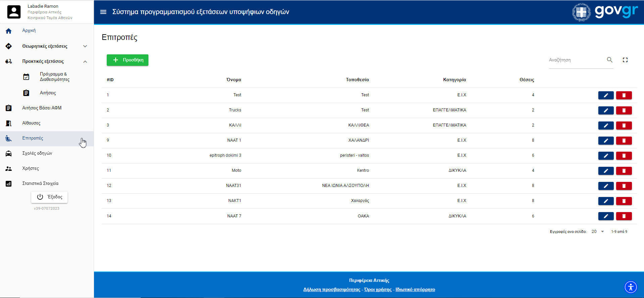Click the green Προσθήκη button
Image resolution: width=644 pixels, height=298 pixels.
pos(128,60)
